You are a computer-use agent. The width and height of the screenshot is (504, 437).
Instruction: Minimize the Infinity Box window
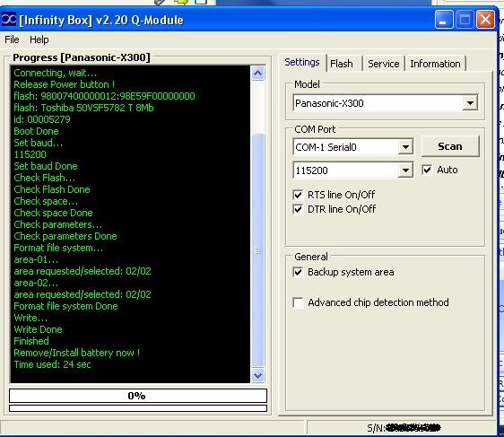tap(444, 20)
